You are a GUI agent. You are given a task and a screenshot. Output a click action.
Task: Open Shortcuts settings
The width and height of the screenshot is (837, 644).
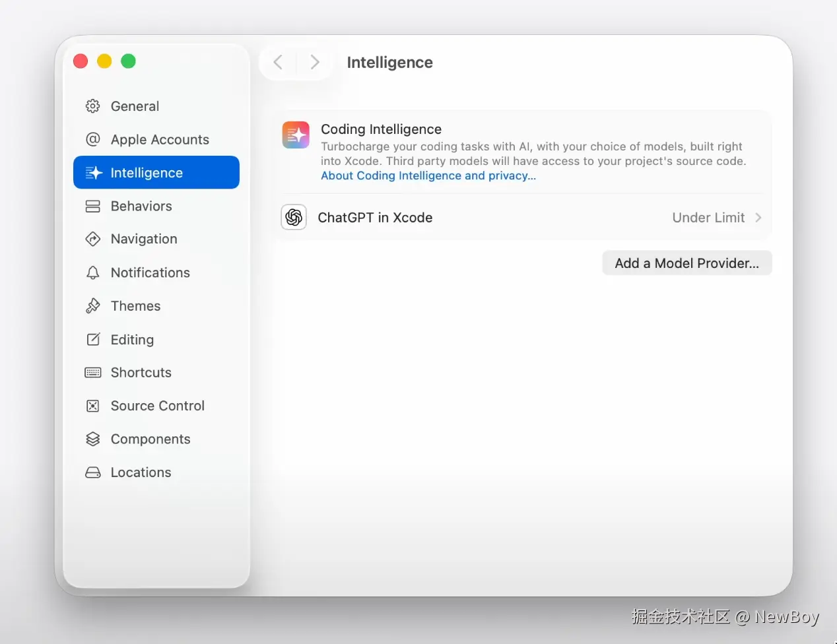point(156,372)
